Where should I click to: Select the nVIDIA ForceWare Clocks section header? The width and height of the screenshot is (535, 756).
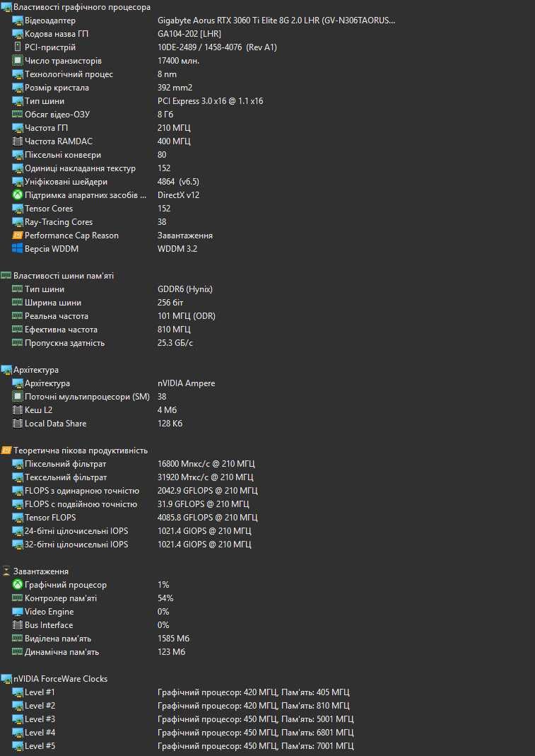(x=60, y=679)
